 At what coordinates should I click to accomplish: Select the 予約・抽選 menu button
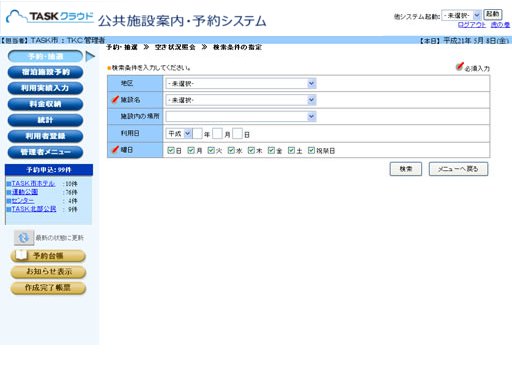tap(45, 56)
